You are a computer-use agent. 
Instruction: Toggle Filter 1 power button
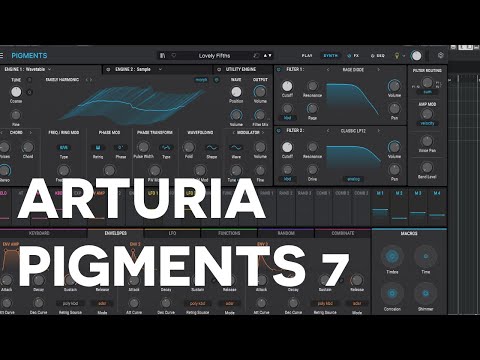tap(279, 70)
